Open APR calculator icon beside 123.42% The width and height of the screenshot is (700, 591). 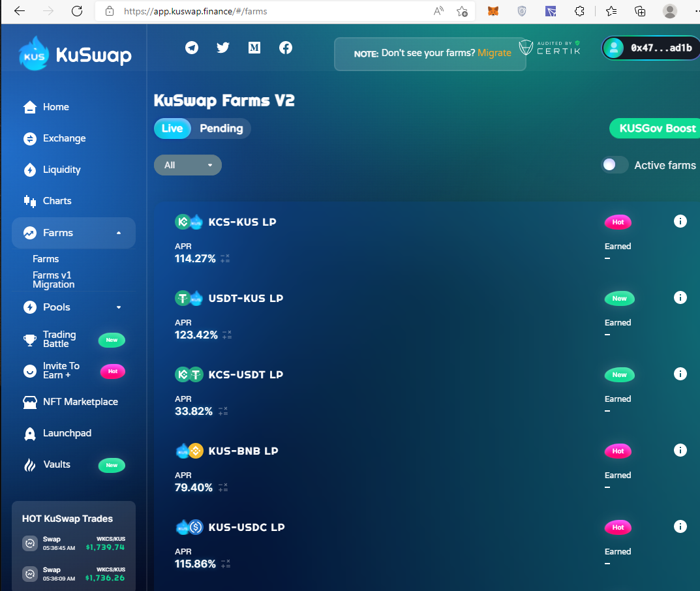click(227, 335)
